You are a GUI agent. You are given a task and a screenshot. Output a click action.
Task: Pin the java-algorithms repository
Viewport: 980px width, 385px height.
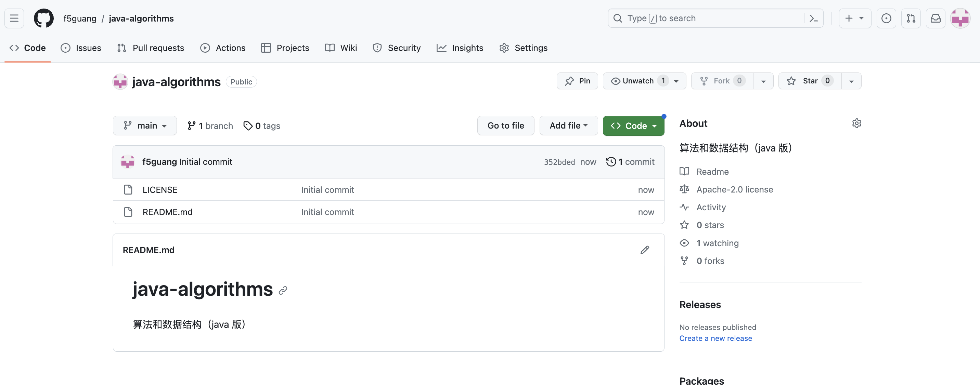click(577, 81)
